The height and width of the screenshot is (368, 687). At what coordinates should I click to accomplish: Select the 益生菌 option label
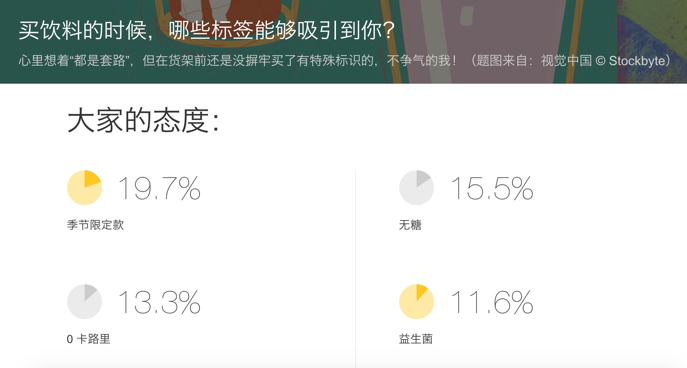click(x=416, y=339)
